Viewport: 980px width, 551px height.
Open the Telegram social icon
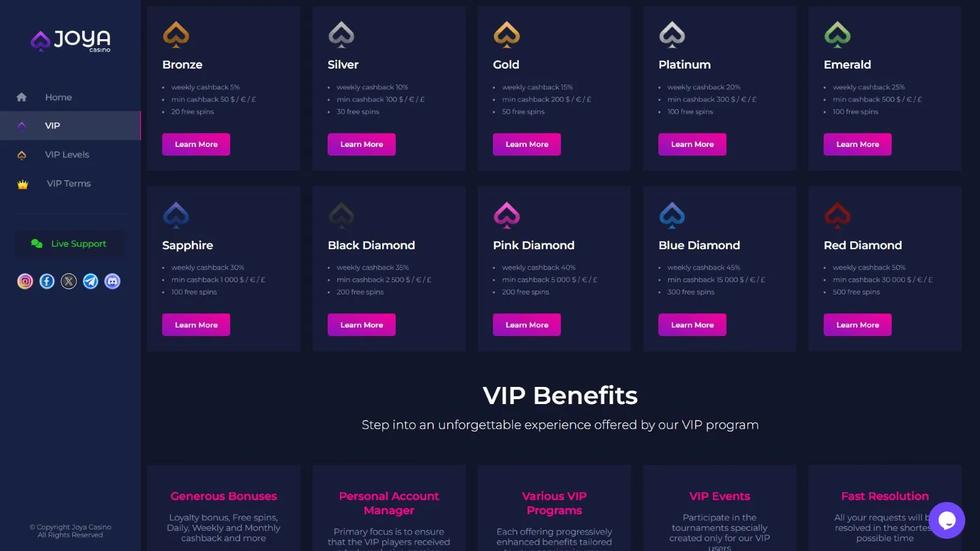tap(91, 281)
